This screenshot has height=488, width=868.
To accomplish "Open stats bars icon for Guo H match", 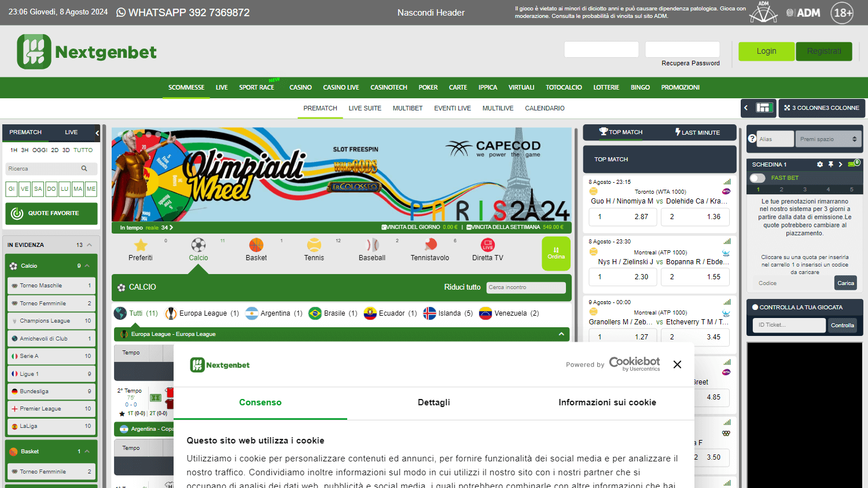I will click(x=727, y=182).
